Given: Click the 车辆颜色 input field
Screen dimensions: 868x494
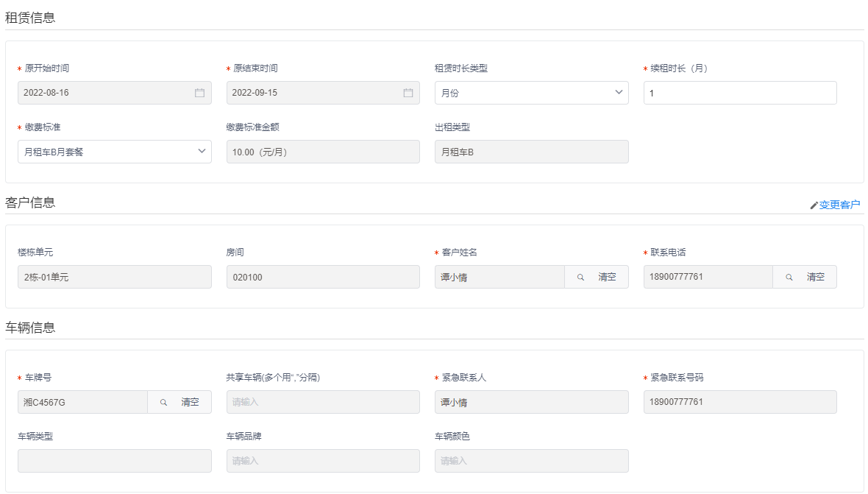Looking at the screenshot, I should coord(531,461).
